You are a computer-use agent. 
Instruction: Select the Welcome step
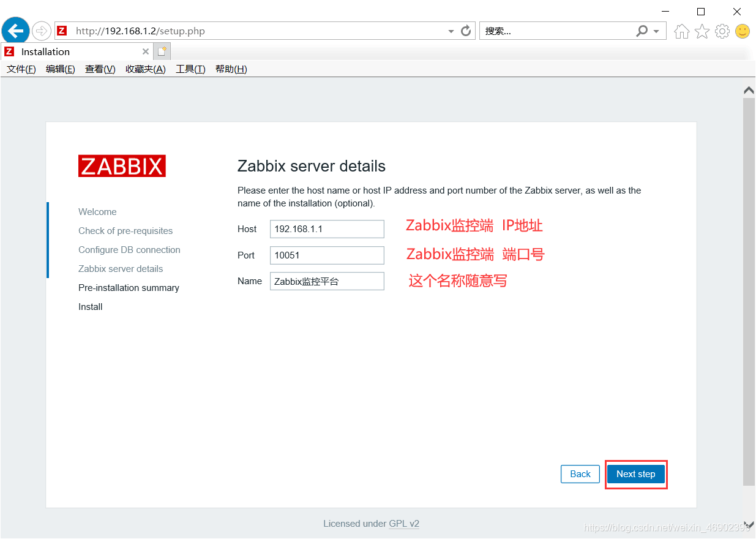coord(97,212)
